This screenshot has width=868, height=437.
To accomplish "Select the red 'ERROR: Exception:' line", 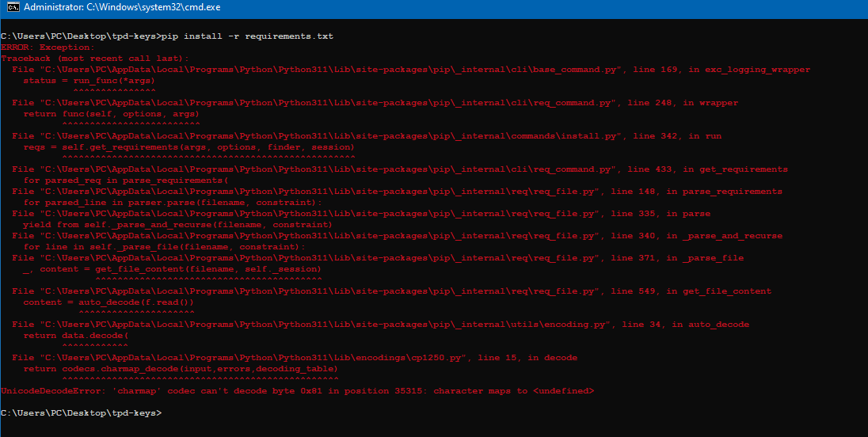I will (x=48, y=47).
